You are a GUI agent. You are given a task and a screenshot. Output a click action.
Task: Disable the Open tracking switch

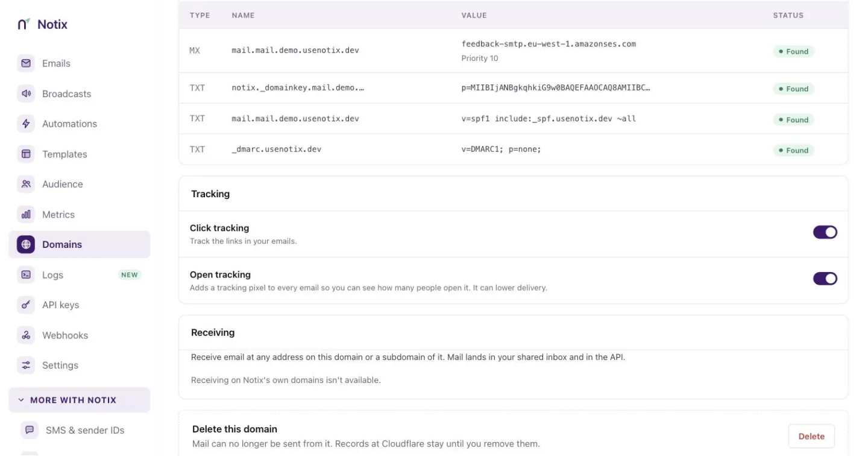[825, 279]
